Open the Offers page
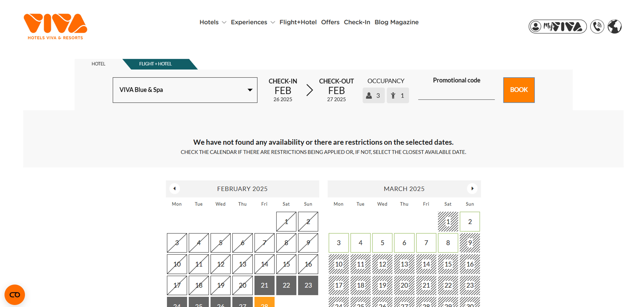Screen dimensions: 644x307 pyautogui.click(x=330, y=22)
